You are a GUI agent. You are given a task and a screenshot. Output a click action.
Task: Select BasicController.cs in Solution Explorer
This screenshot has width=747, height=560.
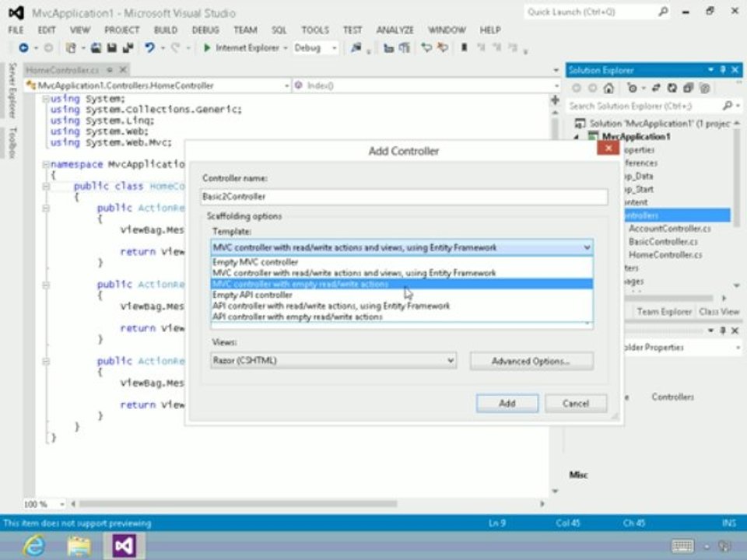[663, 242]
